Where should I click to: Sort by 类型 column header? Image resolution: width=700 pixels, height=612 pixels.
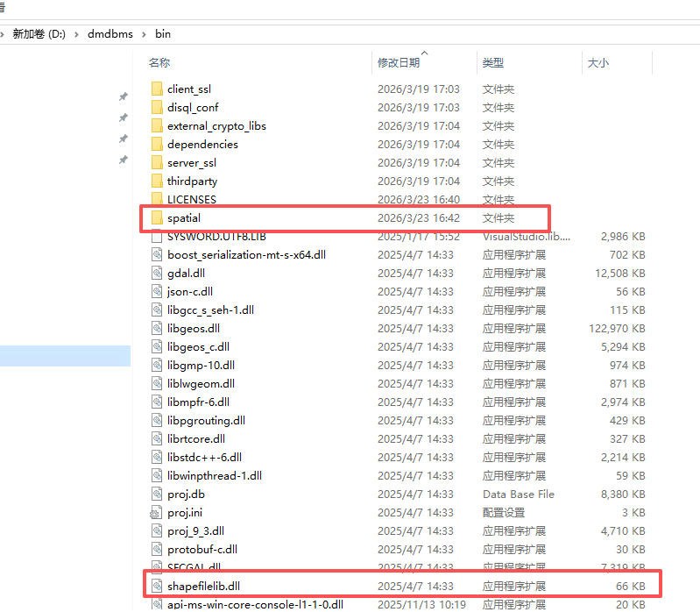point(493,63)
